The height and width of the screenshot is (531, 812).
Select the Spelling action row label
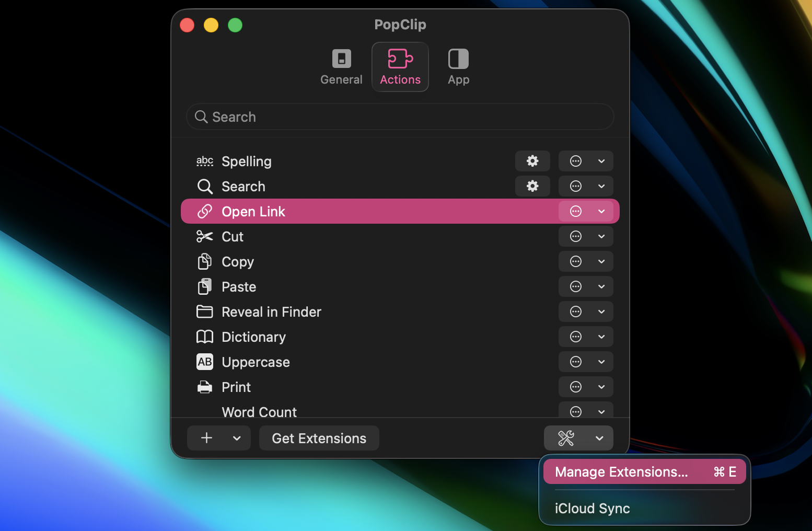(x=247, y=161)
